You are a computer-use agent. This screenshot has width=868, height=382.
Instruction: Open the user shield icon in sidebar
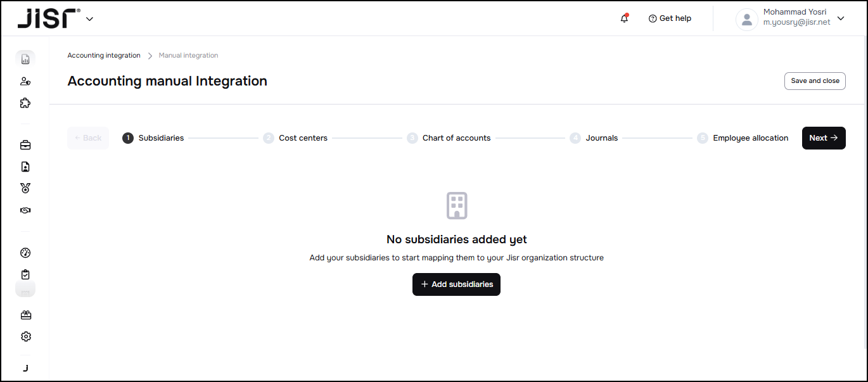pos(25,81)
